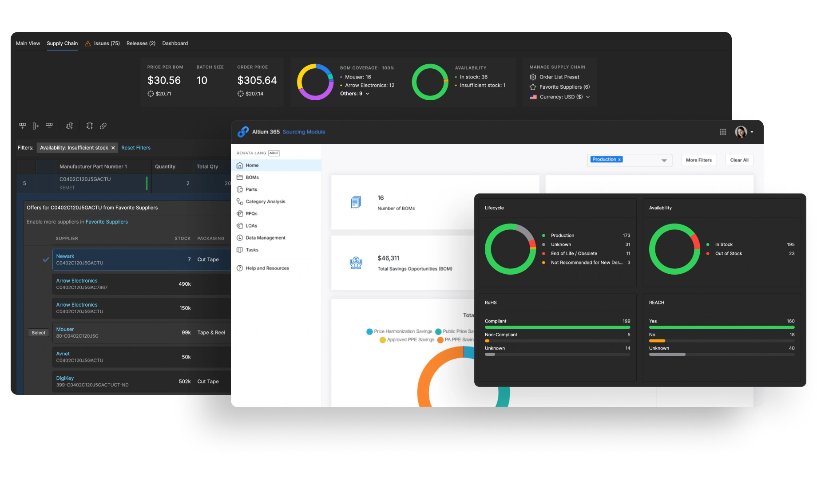The width and height of the screenshot is (817, 504).
Task: Click the Select button for the Mouser offer
Action: tap(39, 333)
